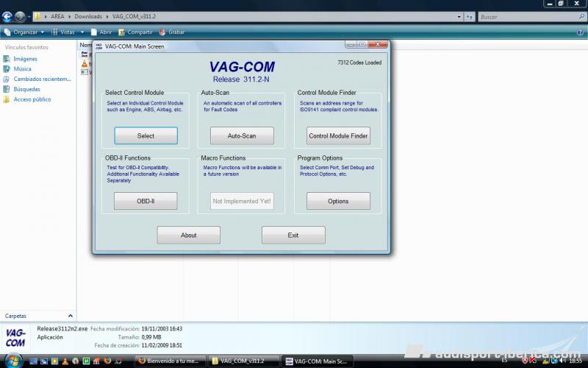588x368 pixels.
Task: Open program Options in VAG-COM
Action: 338,201
